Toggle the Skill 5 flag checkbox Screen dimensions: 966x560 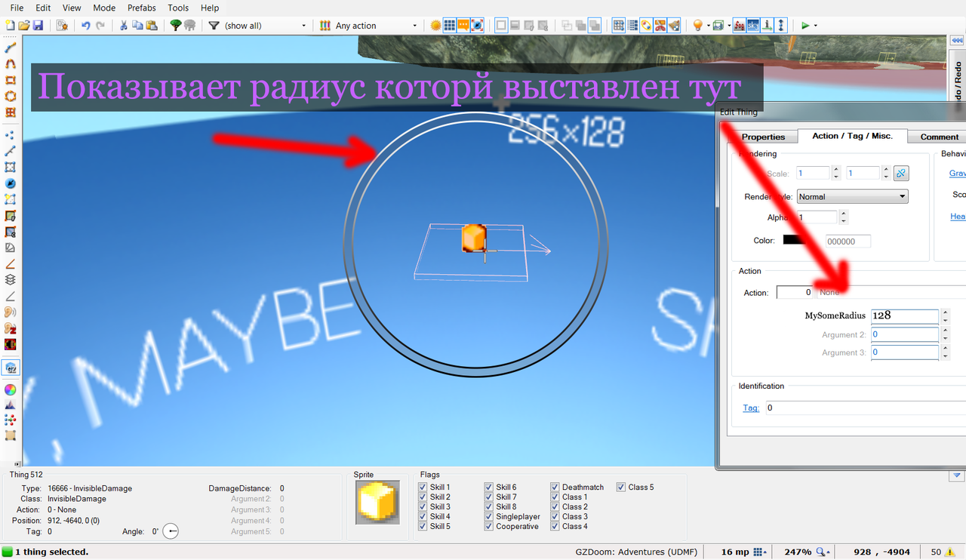tap(423, 527)
